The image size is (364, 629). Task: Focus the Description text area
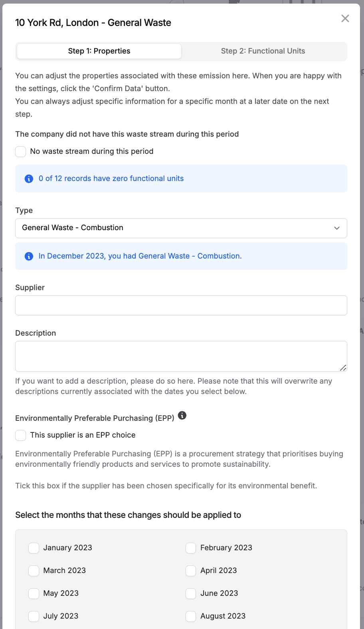(x=181, y=356)
